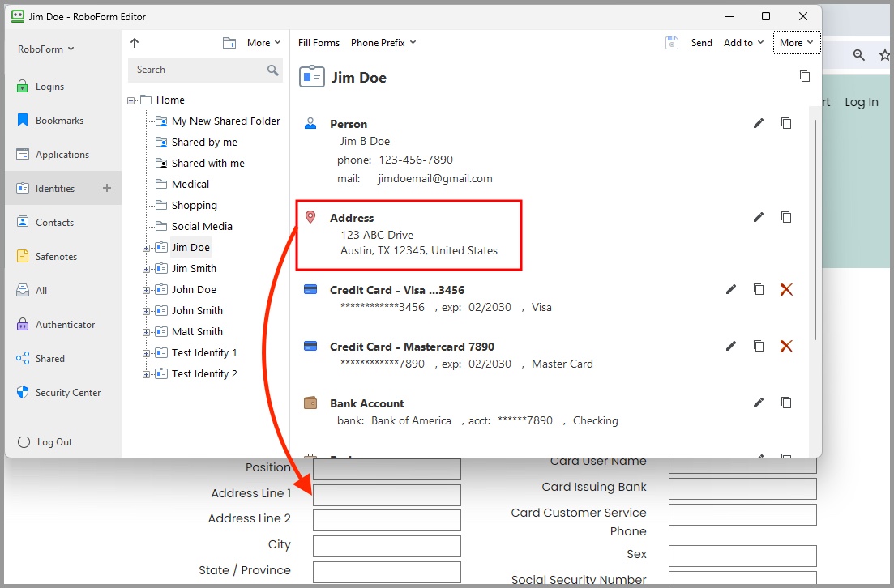Edit the Mastercard 7890 entry
Screen dimensions: 894x588
(731, 346)
